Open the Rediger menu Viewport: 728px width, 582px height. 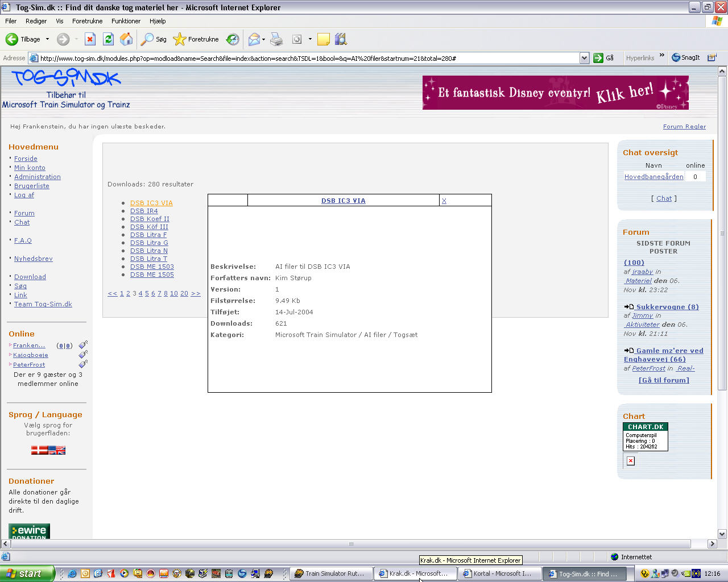[x=36, y=21]
